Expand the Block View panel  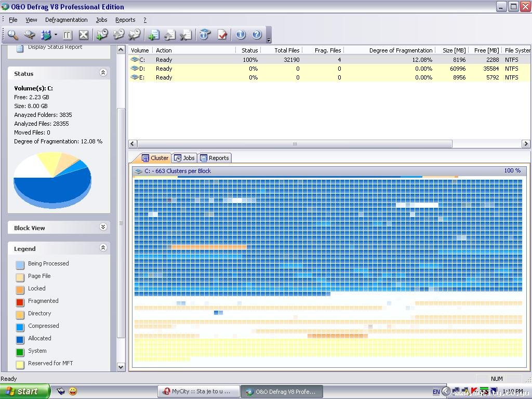pyautogui.click(x=103, y=228)
